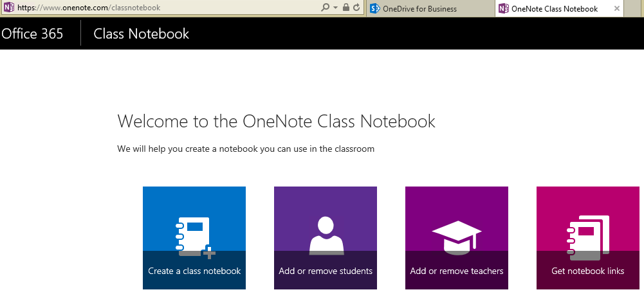644x292 pixels.
Task: Click the person silhouette icon
Action: coord(327,236)
